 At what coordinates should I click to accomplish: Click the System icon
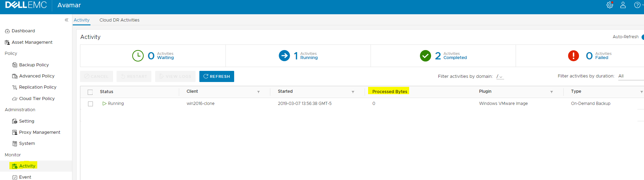15,144
